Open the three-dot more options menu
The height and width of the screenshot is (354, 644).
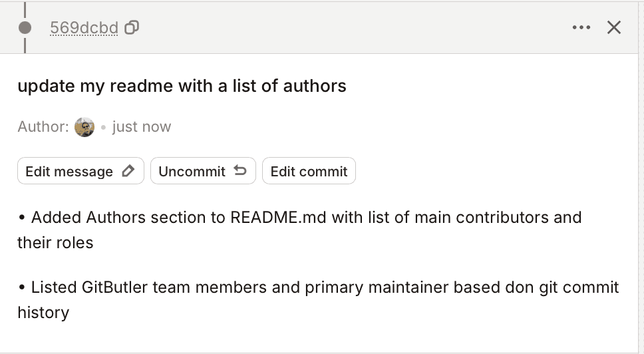(581, 27)
